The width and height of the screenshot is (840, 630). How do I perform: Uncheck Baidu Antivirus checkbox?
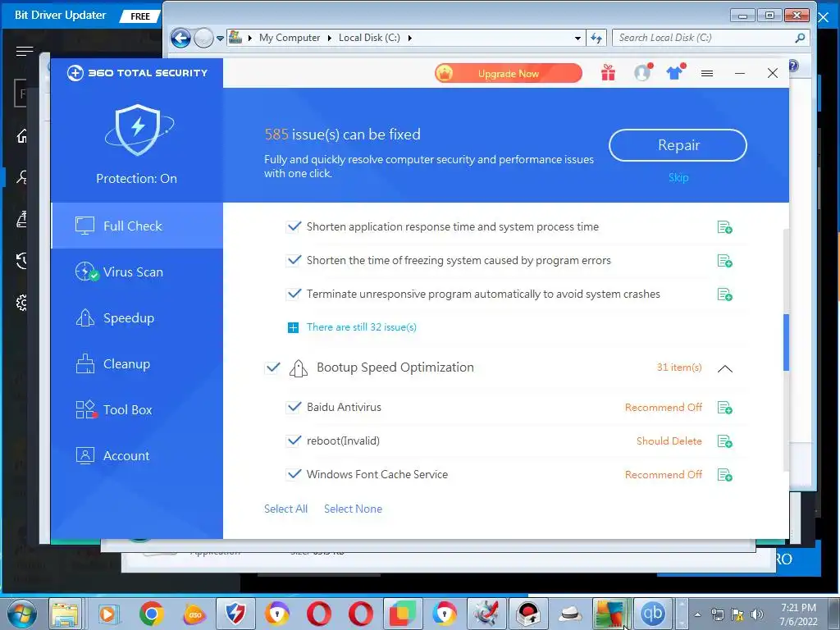(x=294, y=407)
